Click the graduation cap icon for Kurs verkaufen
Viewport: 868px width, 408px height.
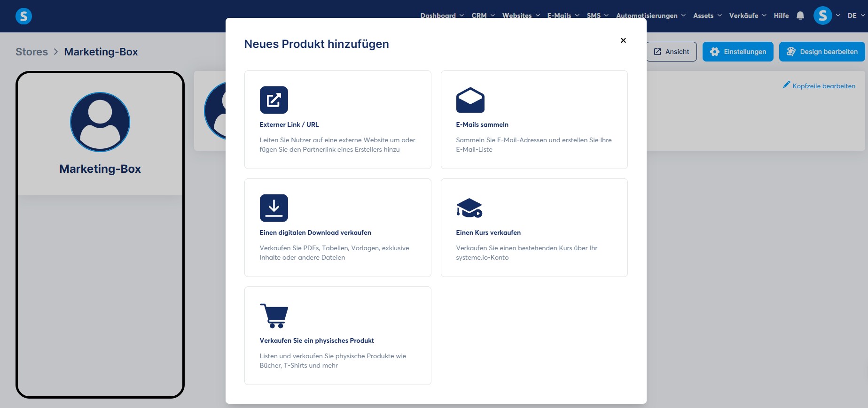click(x=469, y=208)
